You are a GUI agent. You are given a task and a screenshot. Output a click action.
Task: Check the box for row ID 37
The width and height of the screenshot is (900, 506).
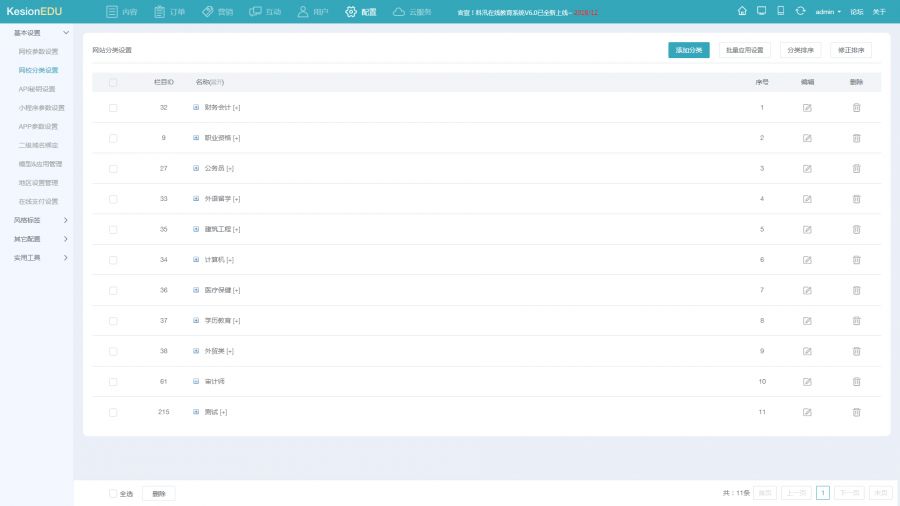click(x=113, y=321)
